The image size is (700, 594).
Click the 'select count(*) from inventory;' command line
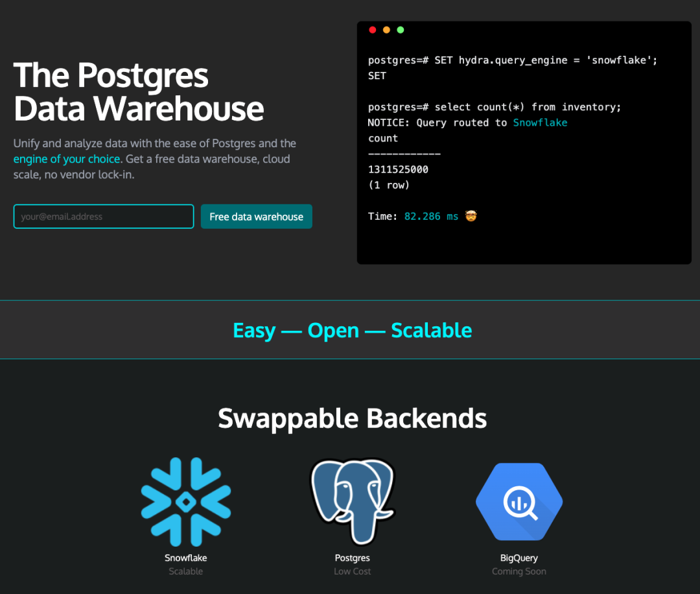click(x=494, y=107)
